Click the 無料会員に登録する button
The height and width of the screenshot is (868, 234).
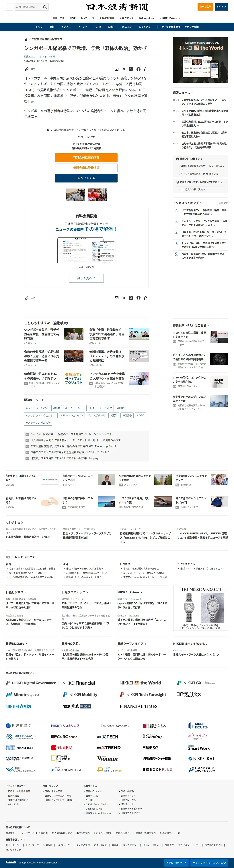tap(86, 168)
